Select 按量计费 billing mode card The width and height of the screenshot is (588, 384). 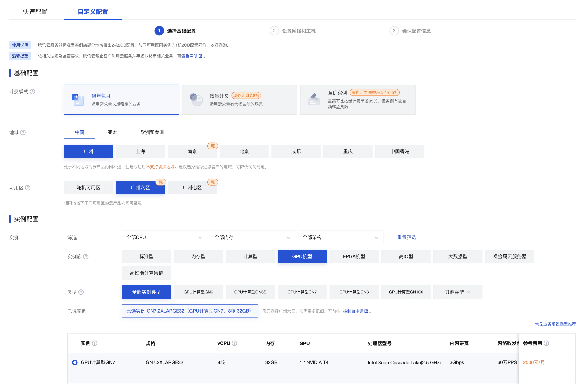click(x=239, y=100)
